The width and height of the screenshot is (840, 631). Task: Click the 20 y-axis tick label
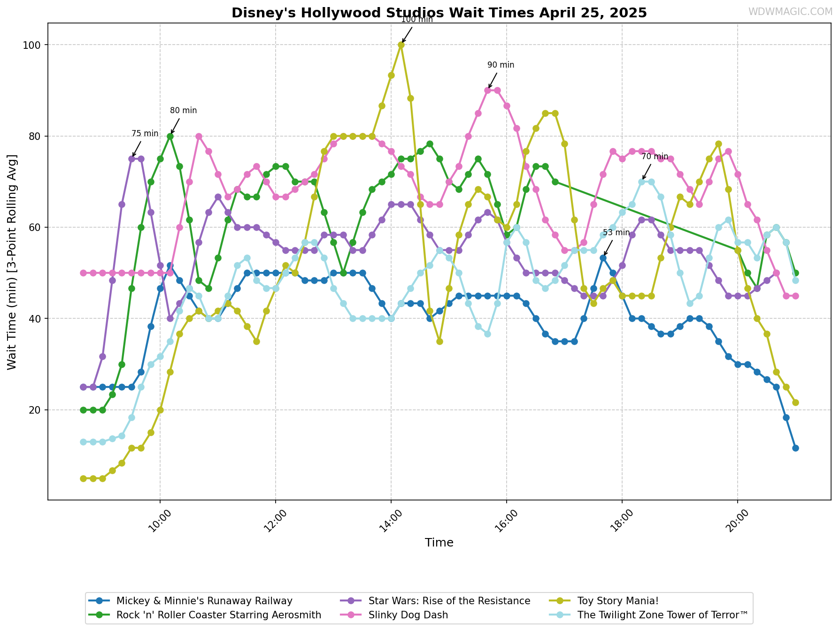[x=35, y=410]
